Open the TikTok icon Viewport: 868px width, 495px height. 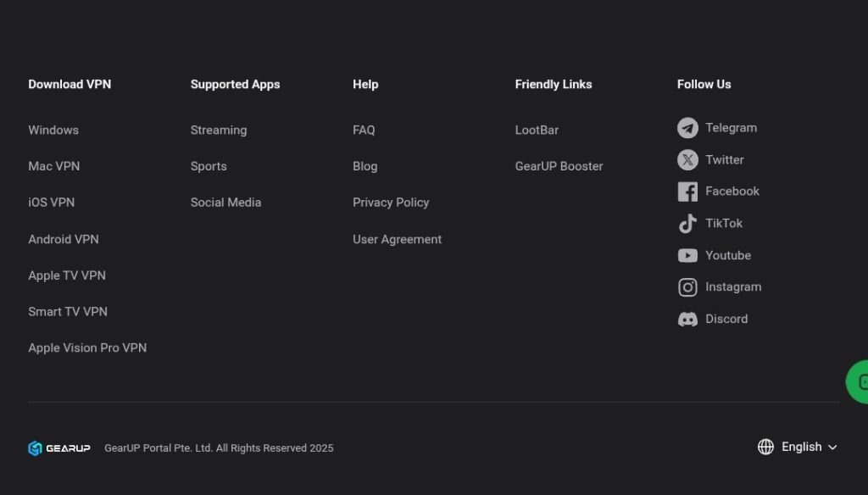tap(687, 224)
